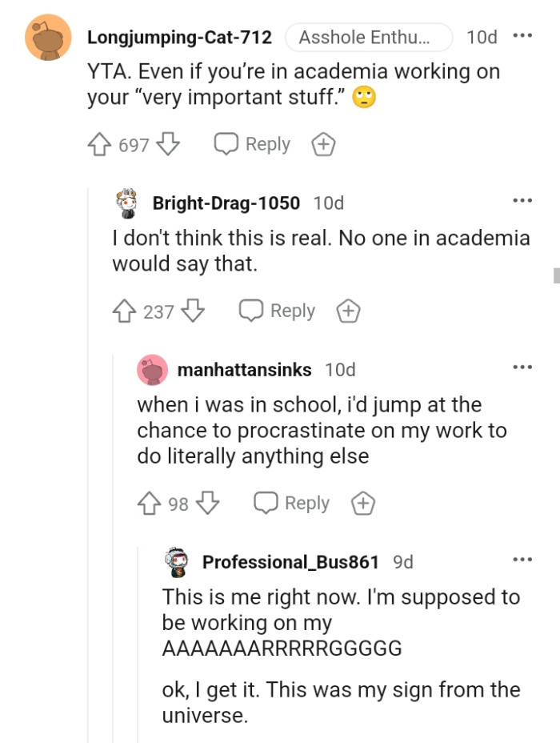The image size is (560, 743).
Task: Open the overflow menu on manhattansinks' comment
Action: click(522, 366)
